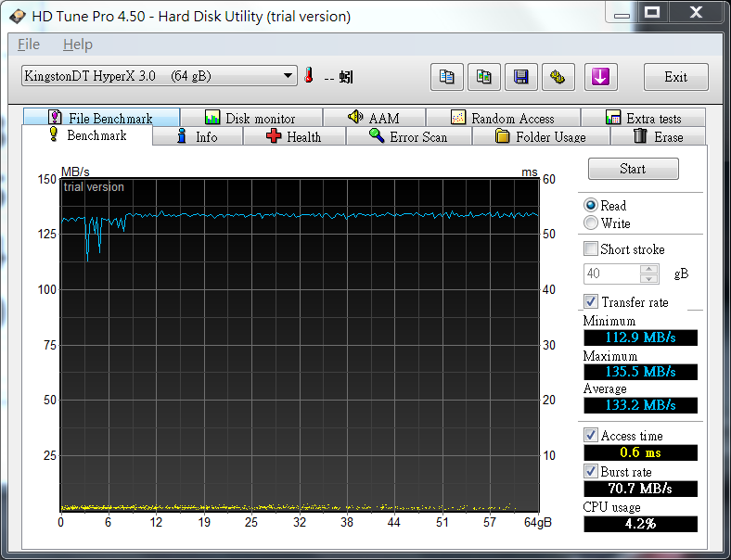
Task: Click the Minimum 112.9 MB/s value
Action: (641, 337)
